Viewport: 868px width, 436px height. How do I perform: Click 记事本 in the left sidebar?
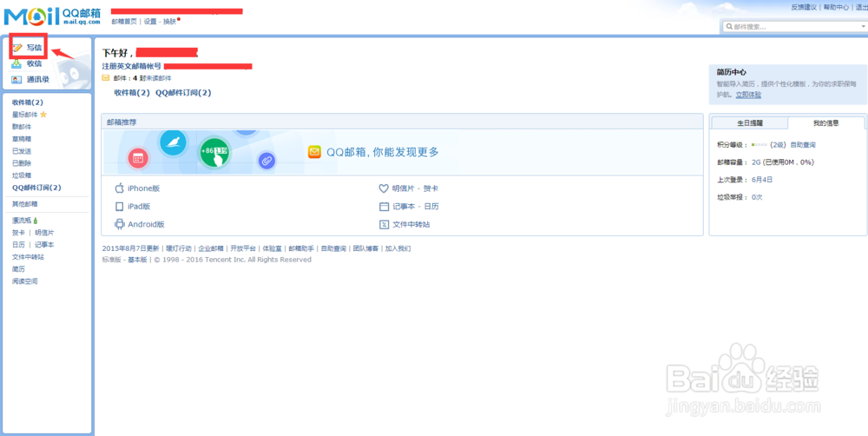point(44,245)
